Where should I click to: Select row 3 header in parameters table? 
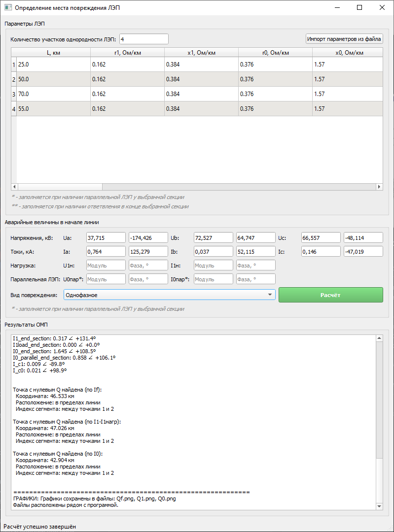pos(14,94)
